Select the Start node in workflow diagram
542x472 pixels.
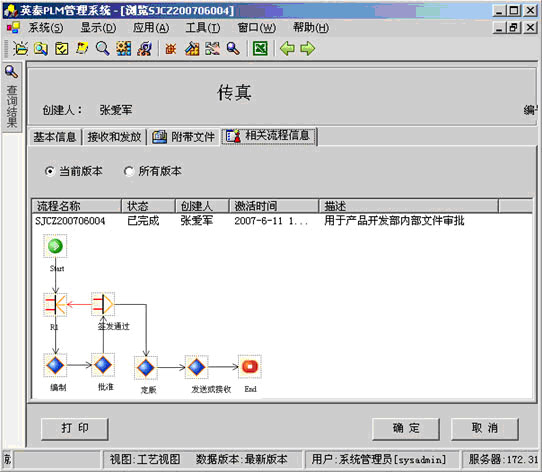[x=55, y=246]
